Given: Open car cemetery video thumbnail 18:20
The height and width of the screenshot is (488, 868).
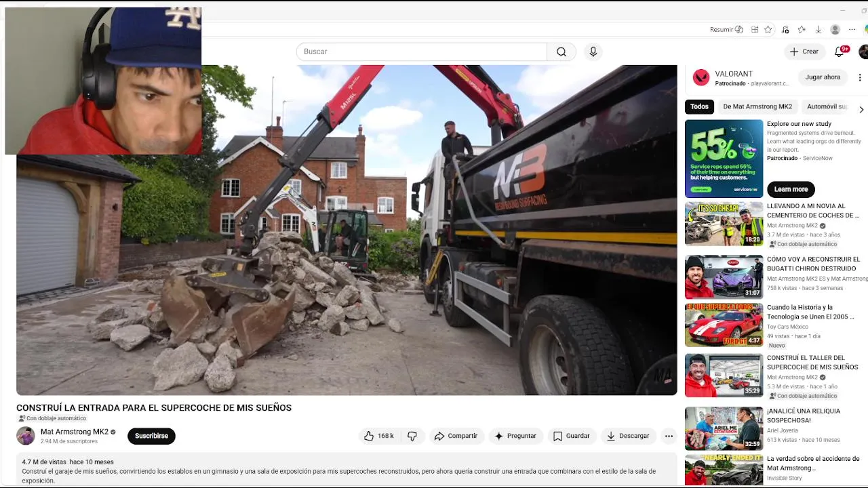Looking at the screenshot, I should (724, 224).
